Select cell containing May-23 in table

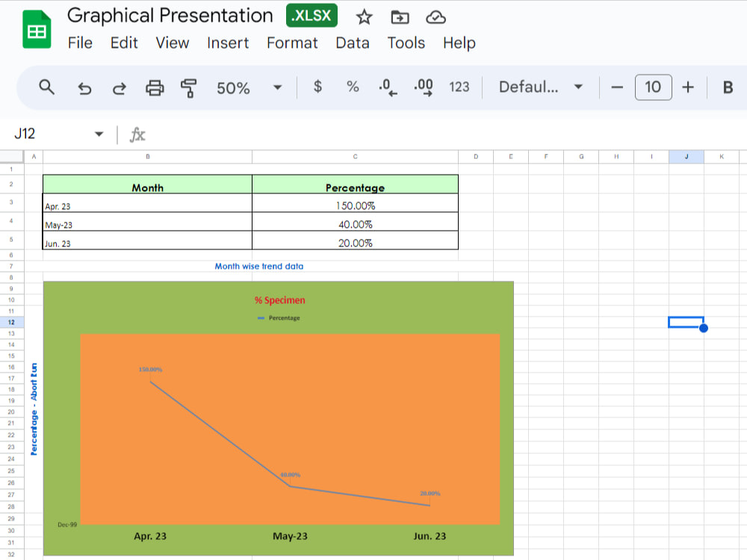click(147, 222)
